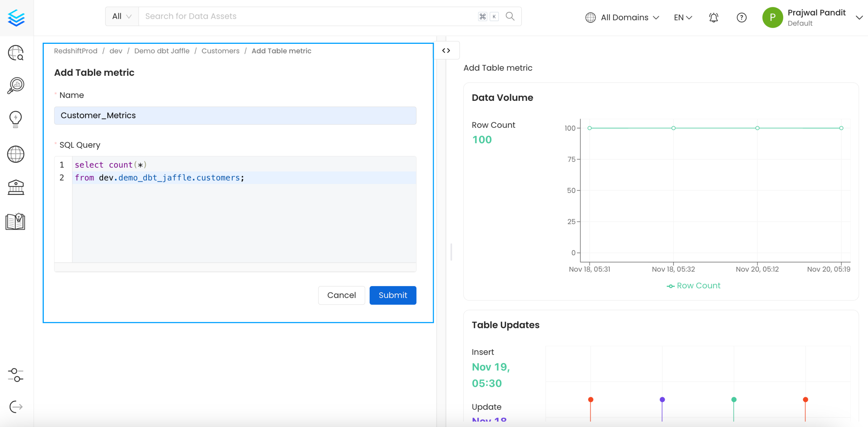Click the Cancel button
The height and width of the screenshot is (427, 868).
pos(341,295)
